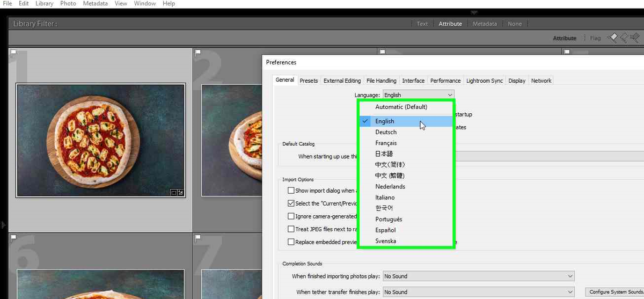Open the View menu
The image size is (644, 299).
pos(121,3)
